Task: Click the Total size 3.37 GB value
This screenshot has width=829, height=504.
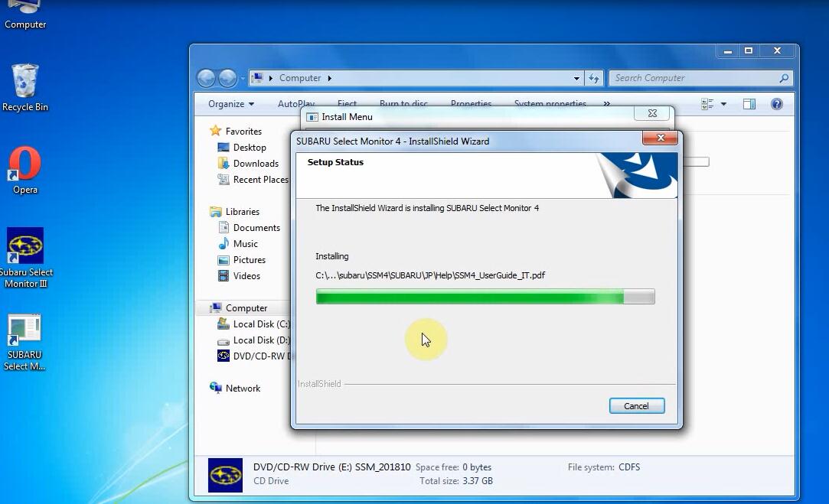Action: click(478, 481)
